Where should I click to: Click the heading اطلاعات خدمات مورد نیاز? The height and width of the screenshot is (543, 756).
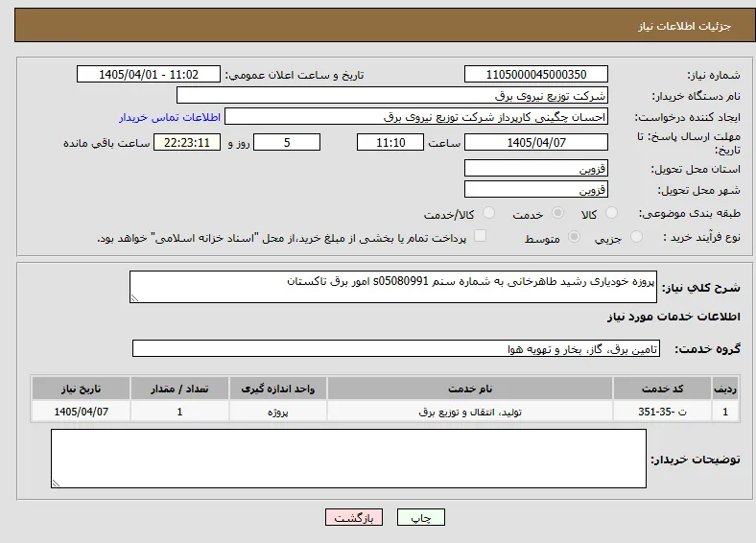tap(673, 317)
